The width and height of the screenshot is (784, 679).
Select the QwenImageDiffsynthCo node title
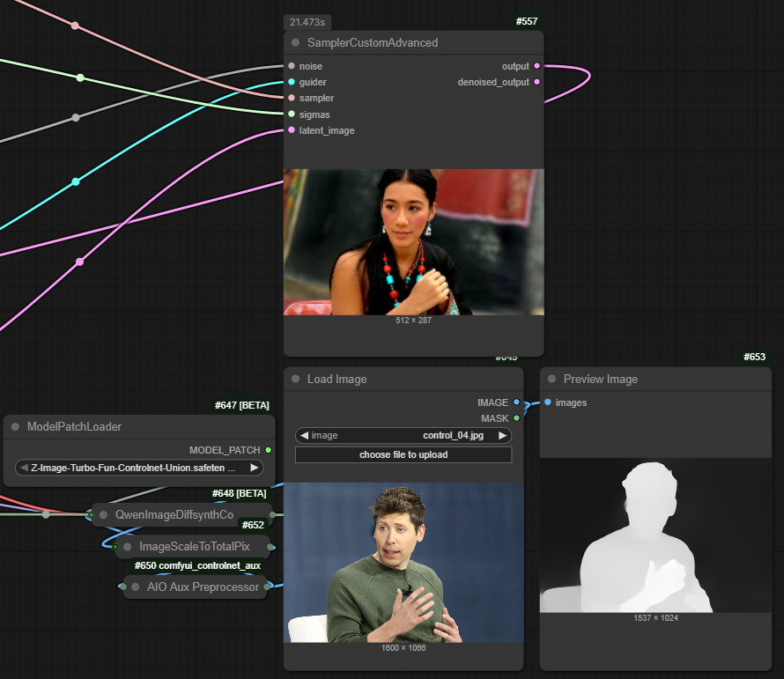pyautogui.click(x=174, y=514)
